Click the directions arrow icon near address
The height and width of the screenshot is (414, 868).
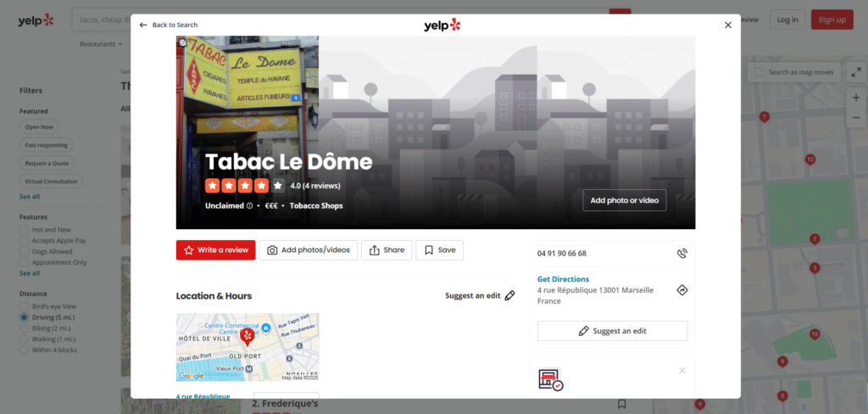pos(682,290)
